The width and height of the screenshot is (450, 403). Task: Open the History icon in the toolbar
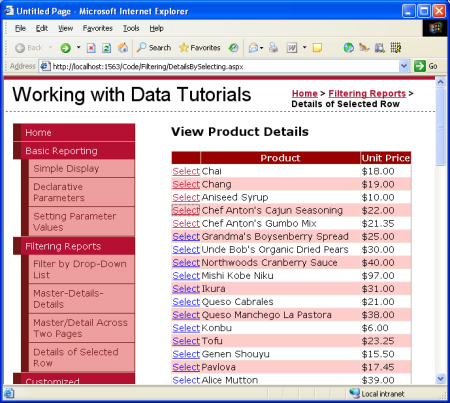(233, 48)
